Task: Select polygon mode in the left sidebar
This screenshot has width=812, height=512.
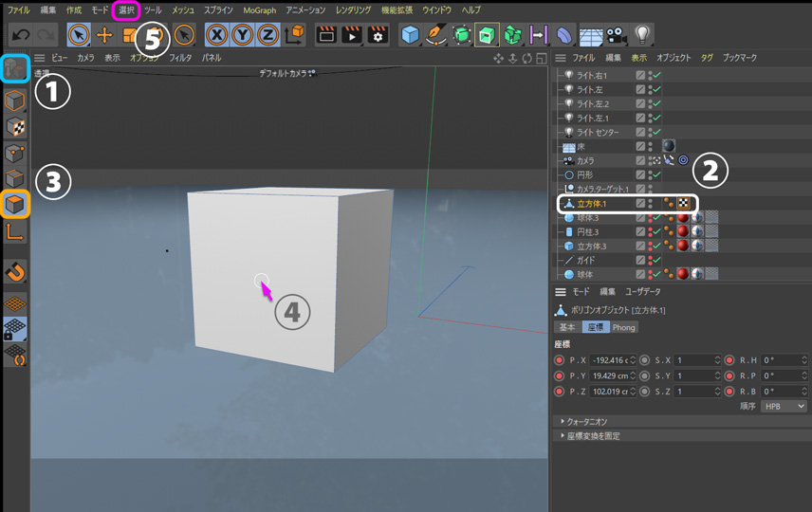Action: coord(14,204)
